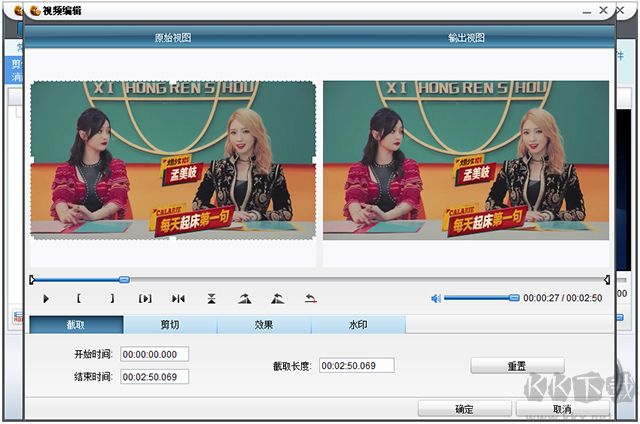This screenshot has width=640, height=424.
Task: Open the 剪切 tab
Action: click(x=170, y=325)
